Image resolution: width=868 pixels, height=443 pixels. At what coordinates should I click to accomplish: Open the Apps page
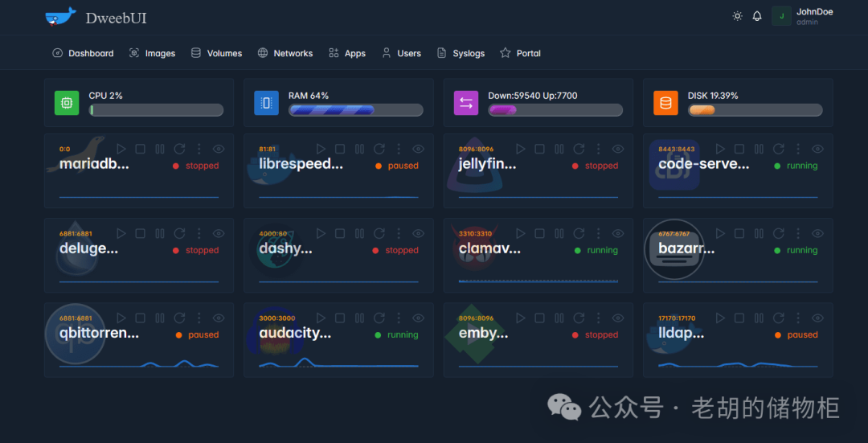click(347, 53)
